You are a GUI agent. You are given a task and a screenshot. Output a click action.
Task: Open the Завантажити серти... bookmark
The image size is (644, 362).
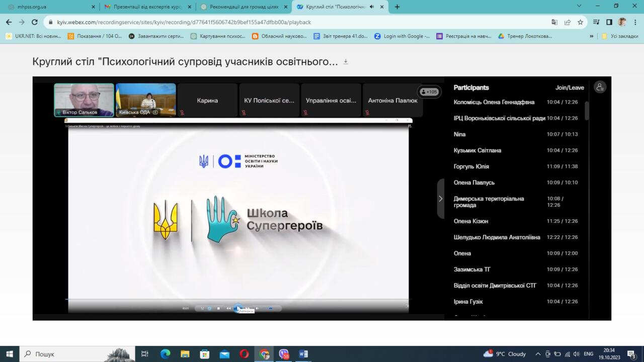[x=156, y=36]
